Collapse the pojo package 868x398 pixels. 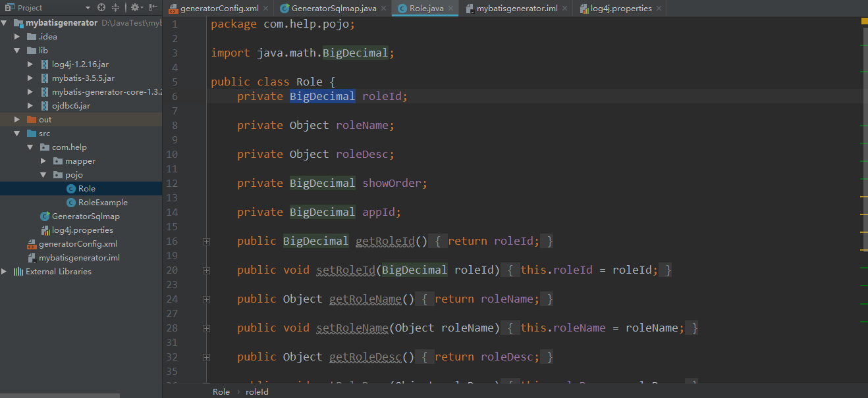pos(43,175)
